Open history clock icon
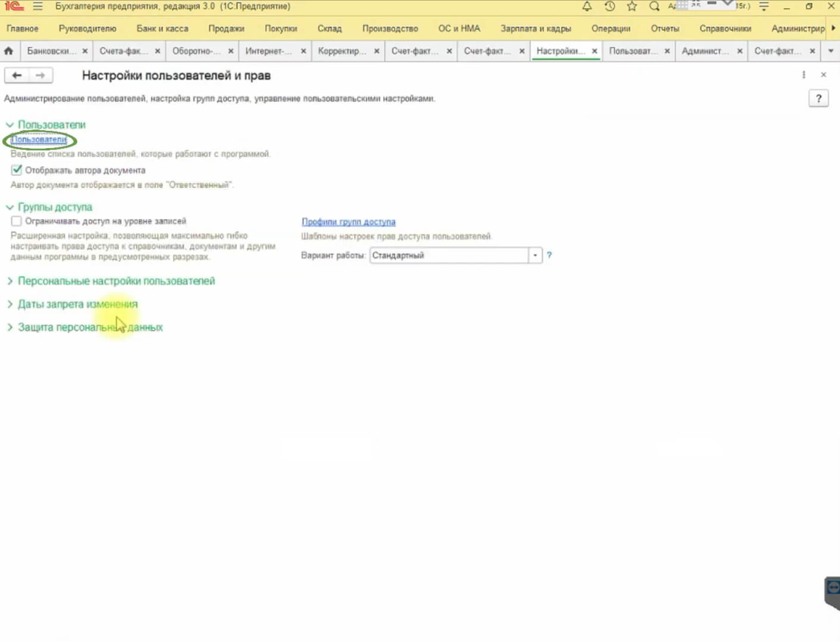Viewport: 840px width, 642px height. pyautogui.click(x=609, y=7)
